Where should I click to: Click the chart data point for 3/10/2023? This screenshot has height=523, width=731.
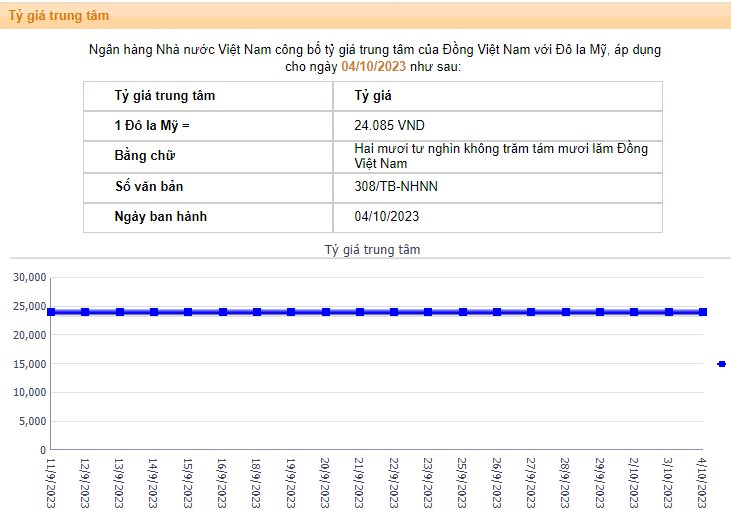tap(669, 312)
